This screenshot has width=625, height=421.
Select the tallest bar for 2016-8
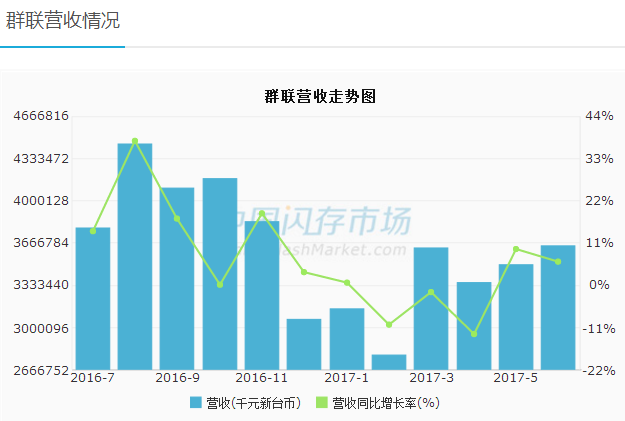[x=135, y=256]
